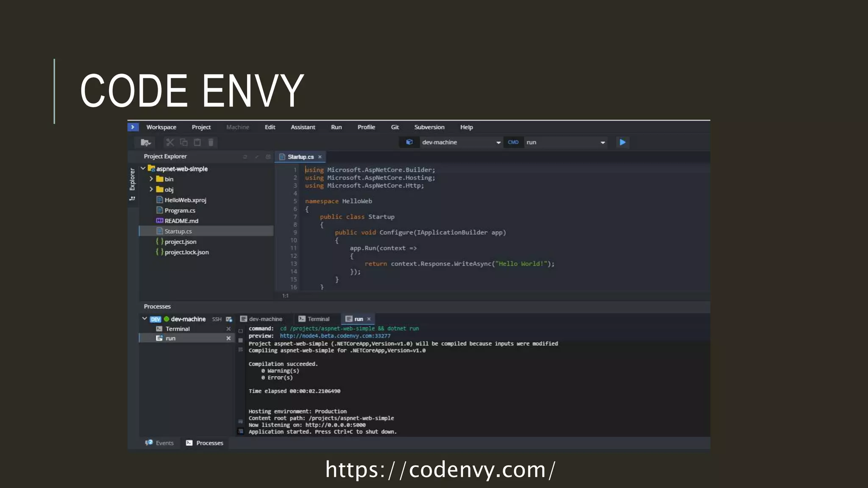
Task: Select the run console tab
Action: 358,319
